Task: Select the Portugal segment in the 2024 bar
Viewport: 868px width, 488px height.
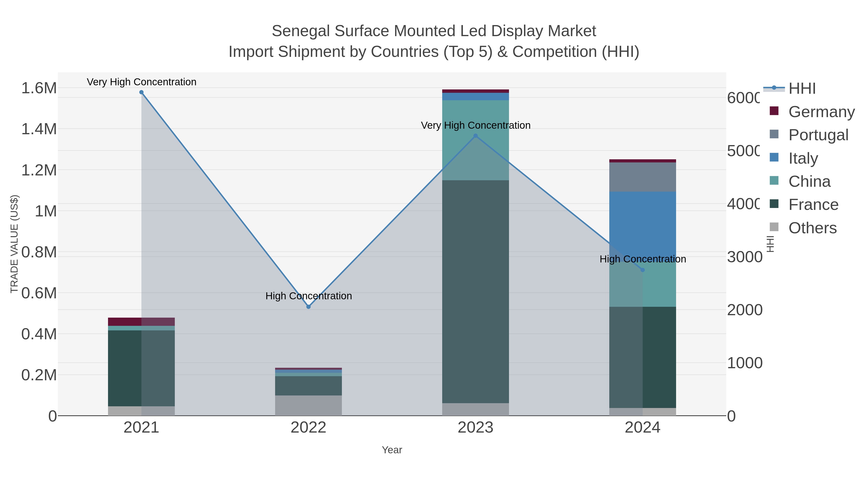Action: [x=643, y=177]
